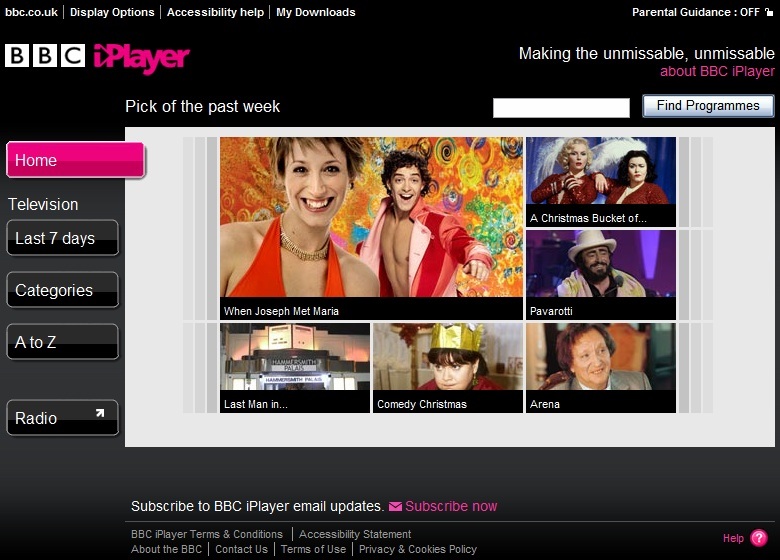Open the Contact Us link

[x=241, y=549]
